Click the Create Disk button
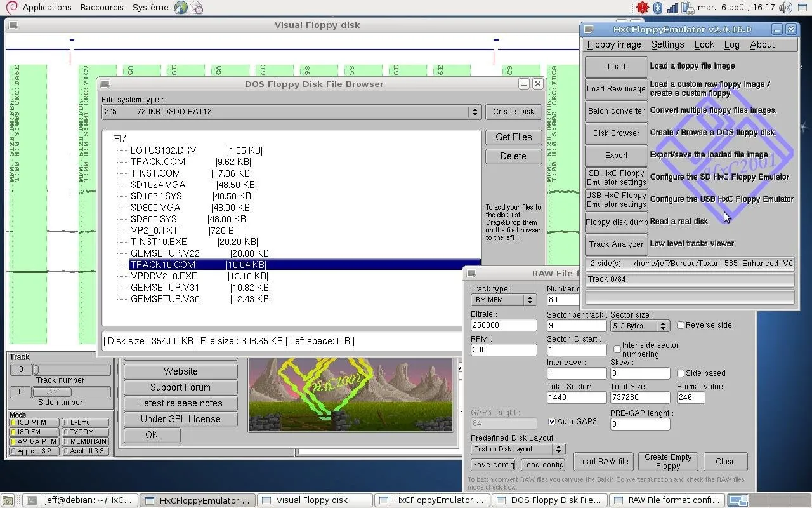The width and height of the screenshot is (812, 508). (513, 112)
